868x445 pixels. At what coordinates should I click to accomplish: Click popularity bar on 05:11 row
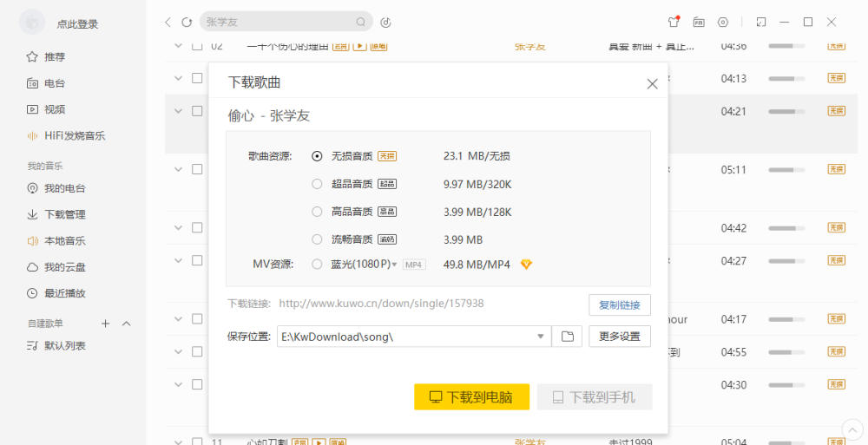(786, 169)
